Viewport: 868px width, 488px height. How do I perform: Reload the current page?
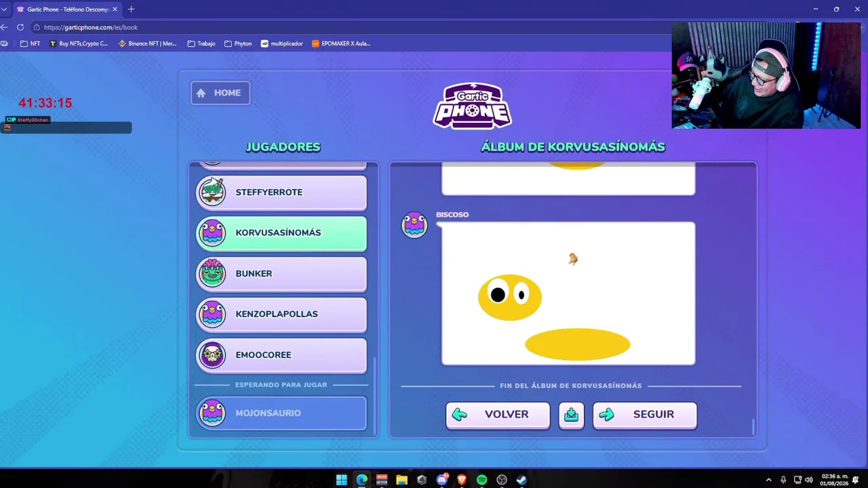20,27
